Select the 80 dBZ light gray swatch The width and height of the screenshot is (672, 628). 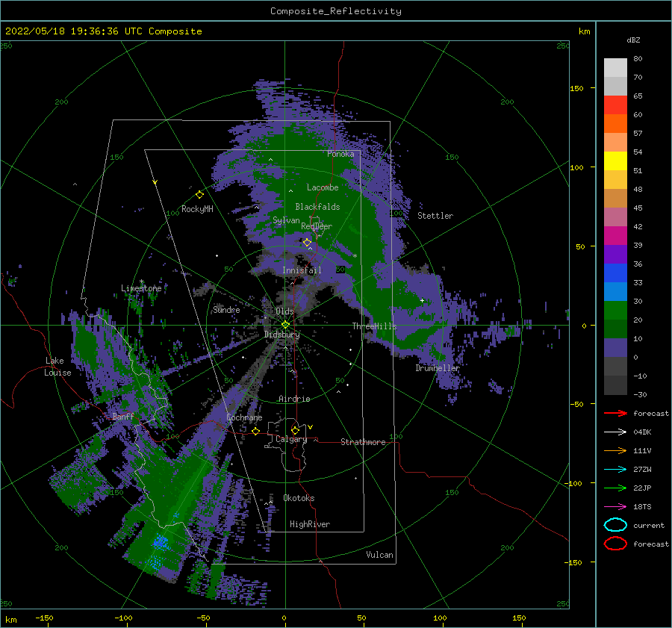tap(615, 67)
